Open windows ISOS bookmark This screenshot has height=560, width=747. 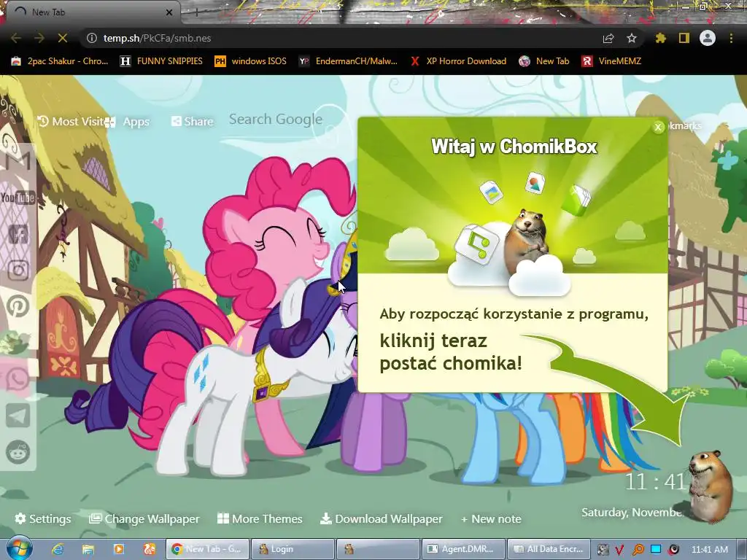(x=251, y=61)
